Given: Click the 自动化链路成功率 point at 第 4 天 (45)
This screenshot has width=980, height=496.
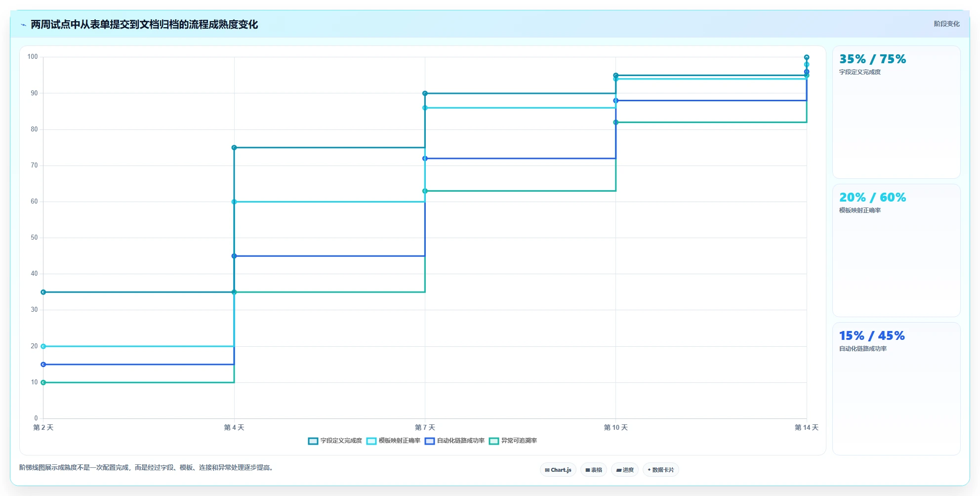Looking at the screenshot, I should 234,256.
